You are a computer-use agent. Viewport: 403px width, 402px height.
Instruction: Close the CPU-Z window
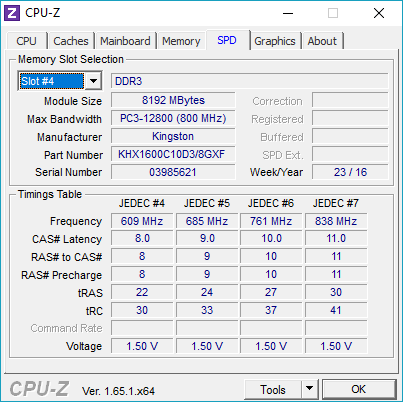point(379,13)
